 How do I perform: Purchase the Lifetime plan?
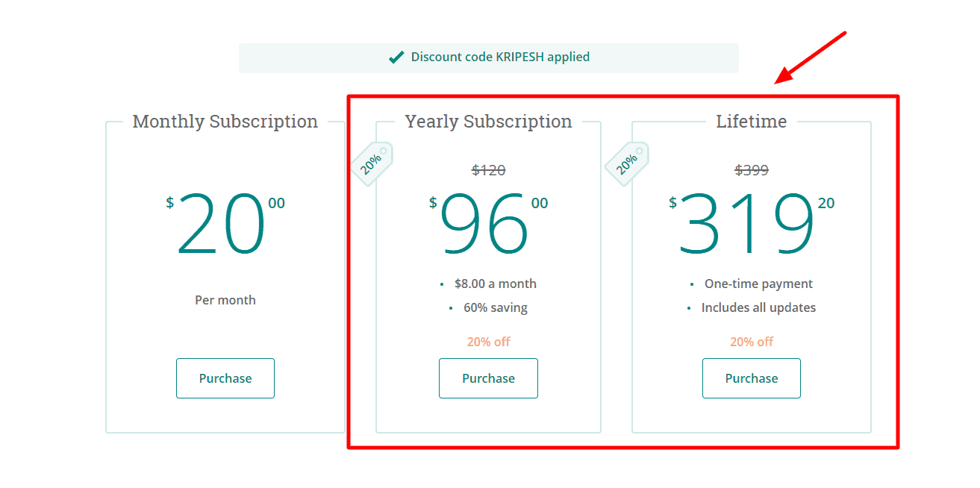pos(751,378)
